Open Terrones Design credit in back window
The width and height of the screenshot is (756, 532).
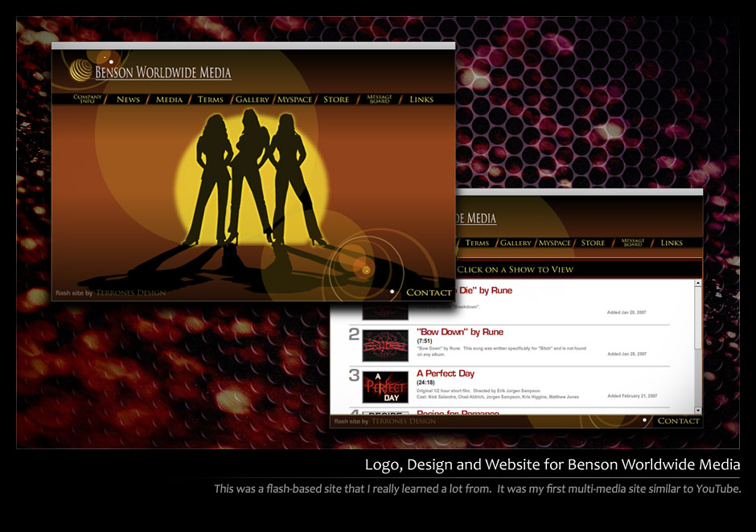click(404, 421)
